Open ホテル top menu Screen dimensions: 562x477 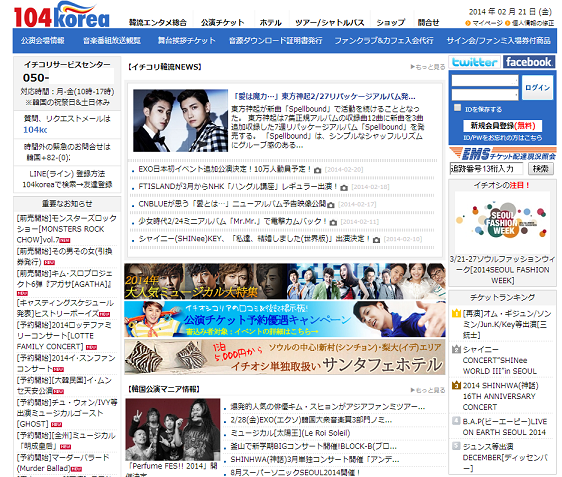pos(271,23)
